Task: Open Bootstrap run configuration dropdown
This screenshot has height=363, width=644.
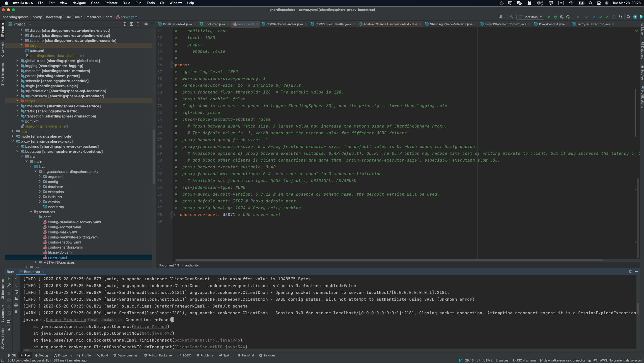Action: click(x=531, y=17)
